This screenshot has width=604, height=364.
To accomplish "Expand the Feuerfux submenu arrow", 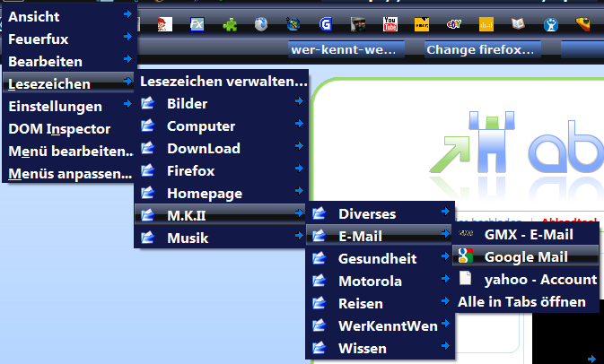I will coord(127,37).
